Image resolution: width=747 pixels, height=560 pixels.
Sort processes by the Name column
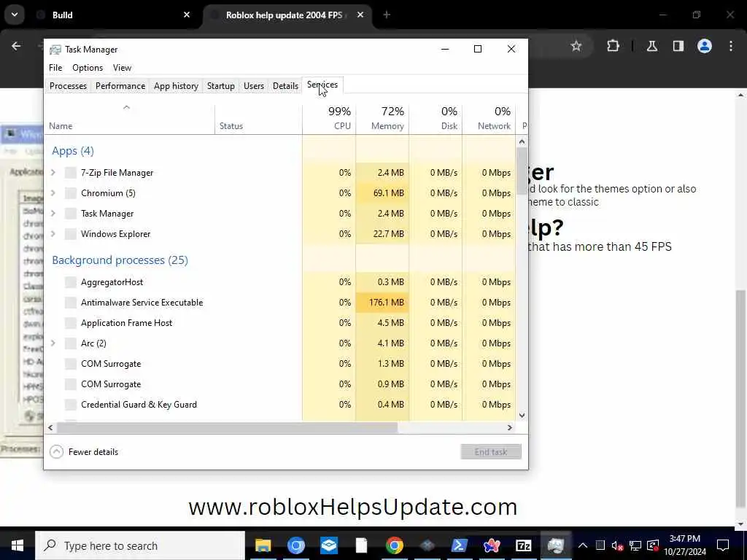click(128, 119)
